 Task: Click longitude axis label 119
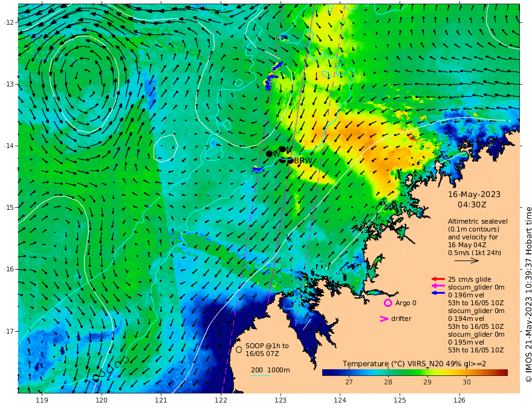[42, 400]
